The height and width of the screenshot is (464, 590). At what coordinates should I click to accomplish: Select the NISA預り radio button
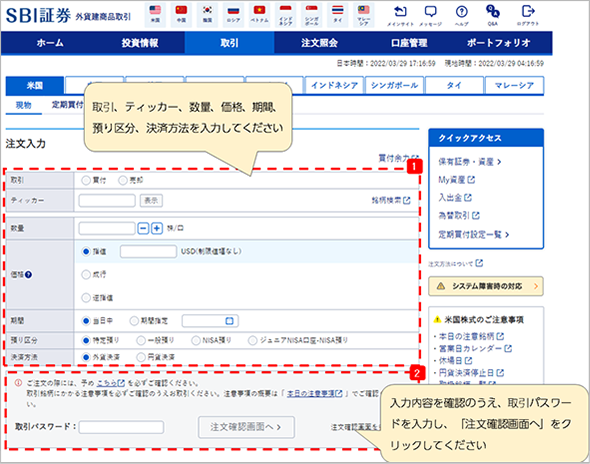196,341
